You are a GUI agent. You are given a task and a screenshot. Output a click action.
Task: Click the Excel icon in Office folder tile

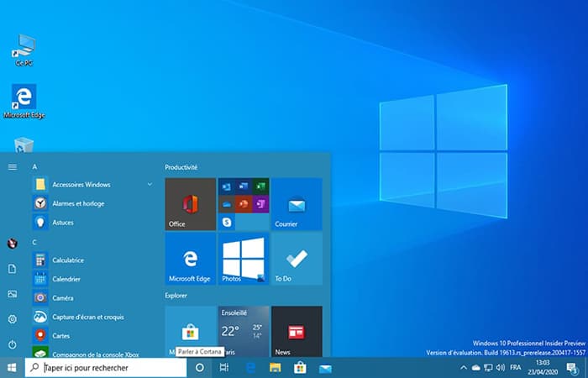pos(261,186)
